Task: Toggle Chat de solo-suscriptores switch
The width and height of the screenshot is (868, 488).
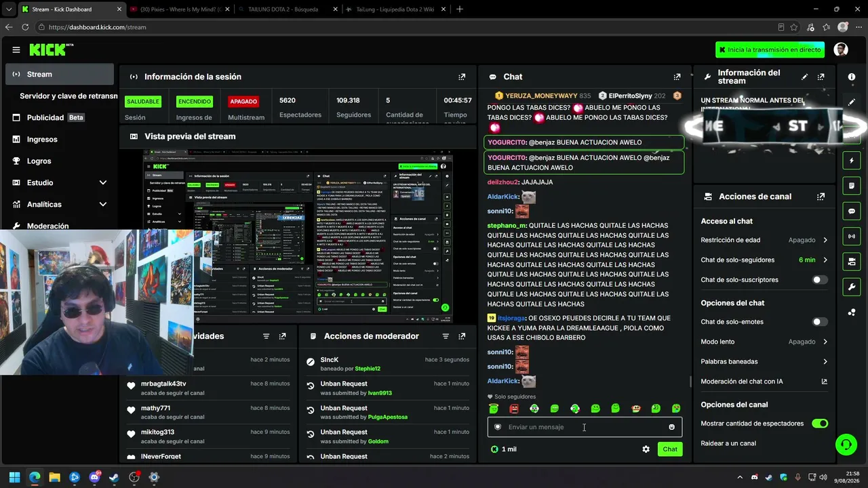Action: click(x=820, y=280)
